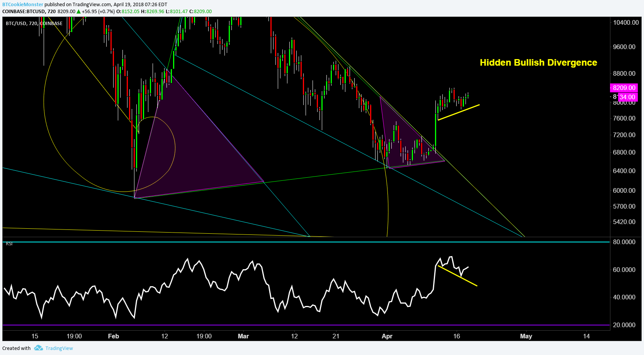Click the 21 date on the time axis
This screenshot has width=644, height=355.
[x=336, y=336]
